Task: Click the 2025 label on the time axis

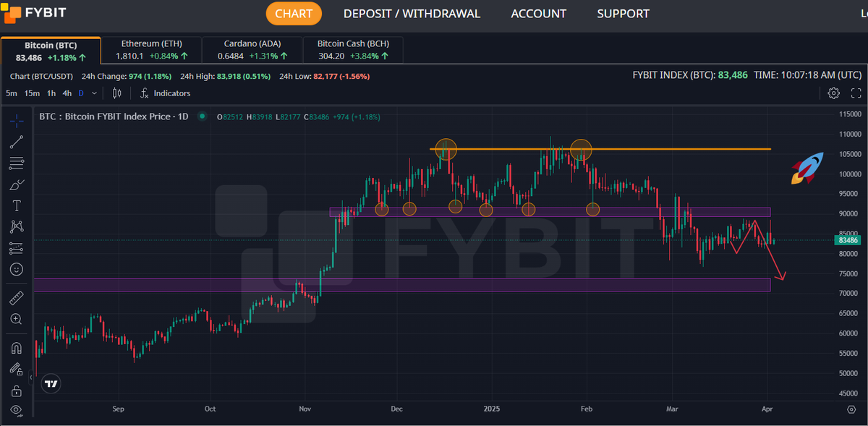Action: pos(493,409)
